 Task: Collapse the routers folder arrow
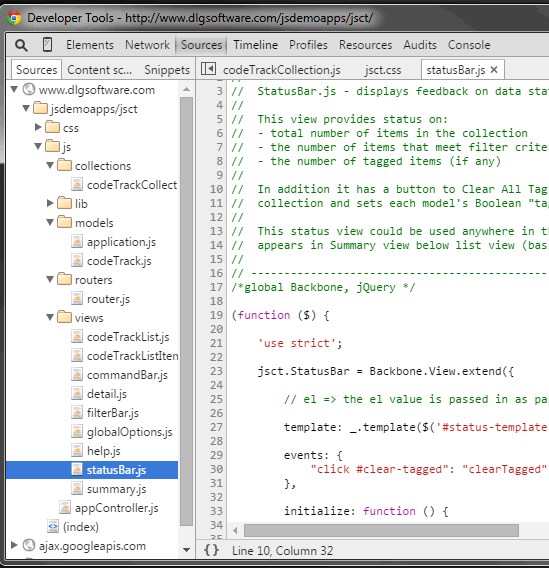click(50, 279)
